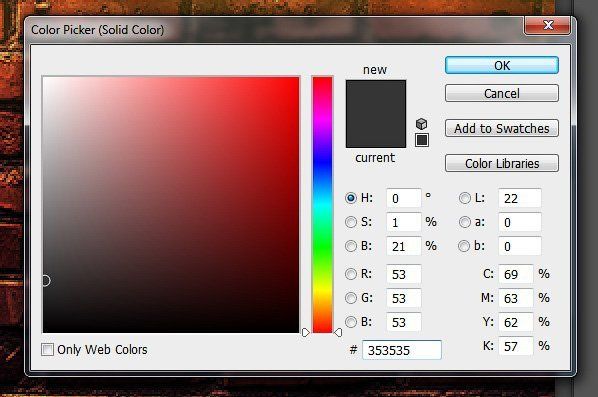
Task: Select the H hue radio button
Action: pyautogui.click(x=350, y=198)
